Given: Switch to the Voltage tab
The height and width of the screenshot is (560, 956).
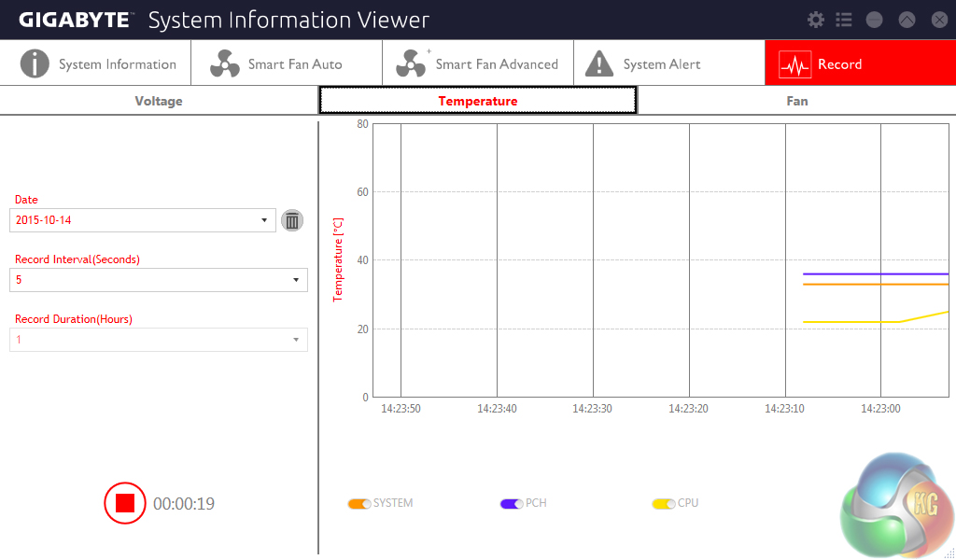Looking at the screenshot, I should point(159,101).
